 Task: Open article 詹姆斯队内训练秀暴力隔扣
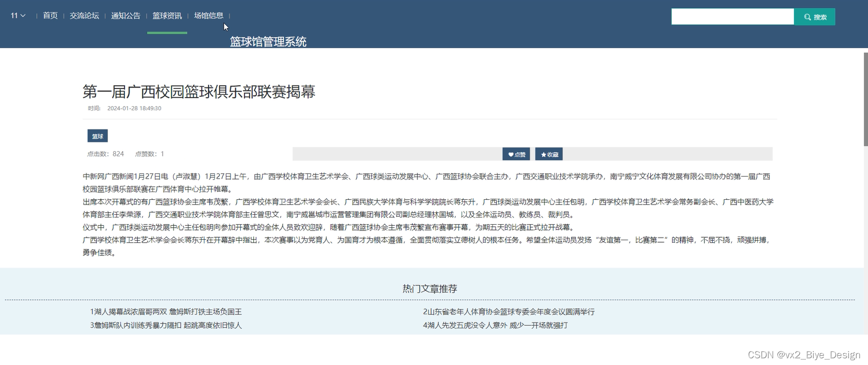click(x=166, y=325)
